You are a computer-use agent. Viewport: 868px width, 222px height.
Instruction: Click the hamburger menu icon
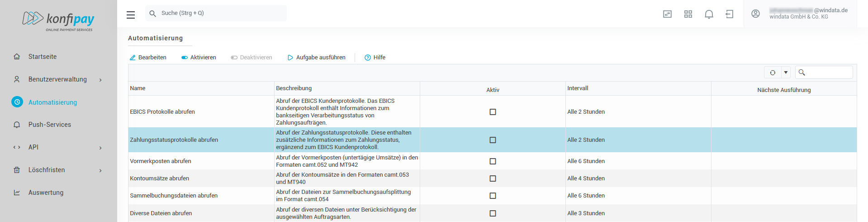131,15
